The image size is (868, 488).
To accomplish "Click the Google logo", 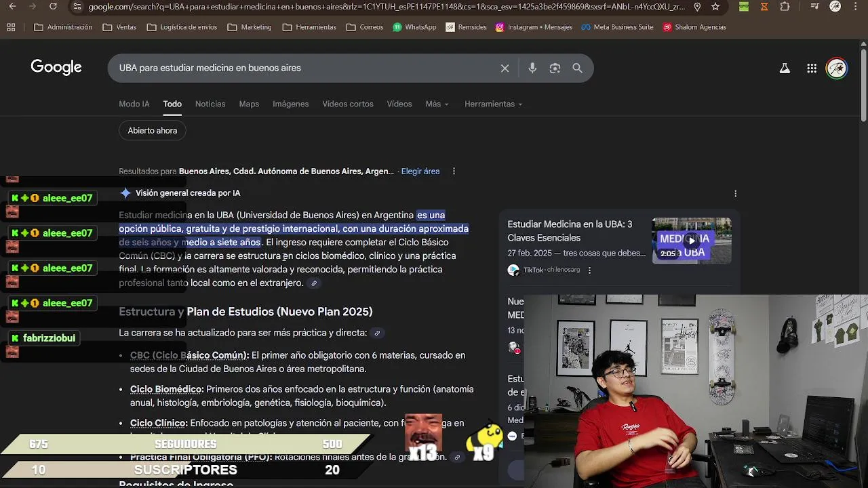I will coord(56,67).
